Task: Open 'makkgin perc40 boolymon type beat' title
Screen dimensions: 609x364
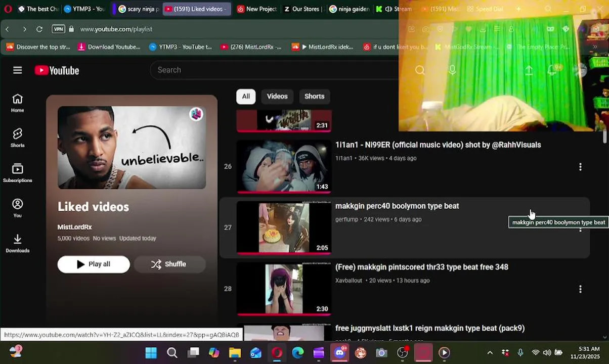Action: (x=397, y=206)
